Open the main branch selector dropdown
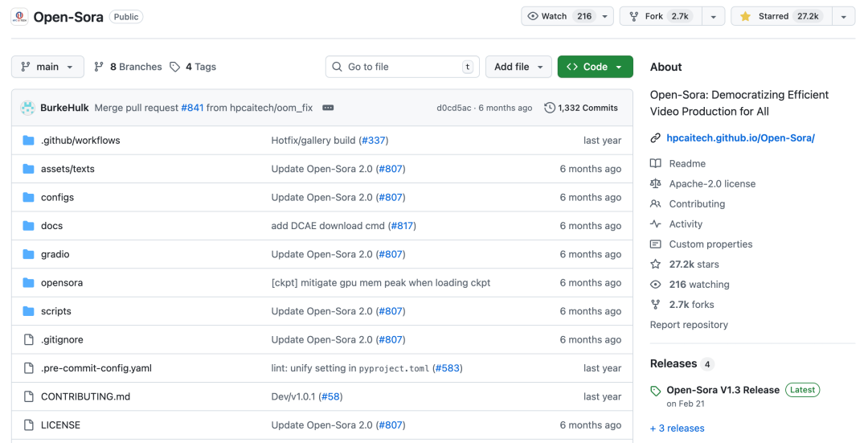The height and width of the screenshot is (443, 868). (47, 67)
